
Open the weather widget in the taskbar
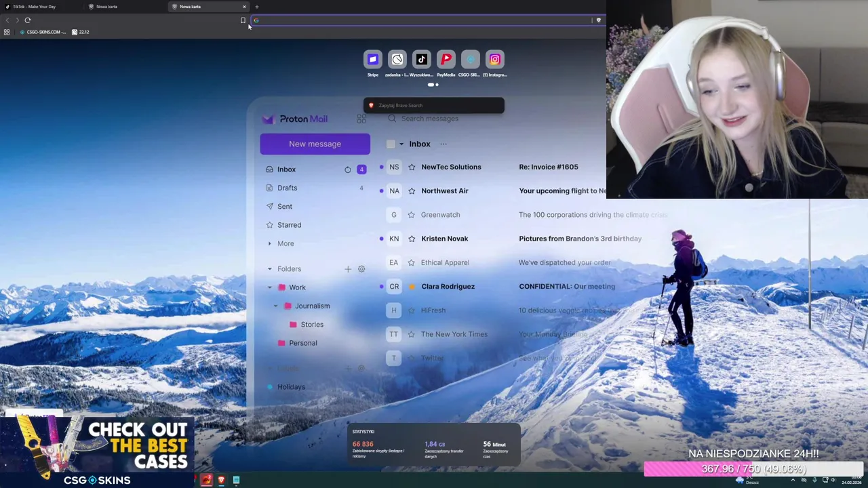click(x=746, y=481)
